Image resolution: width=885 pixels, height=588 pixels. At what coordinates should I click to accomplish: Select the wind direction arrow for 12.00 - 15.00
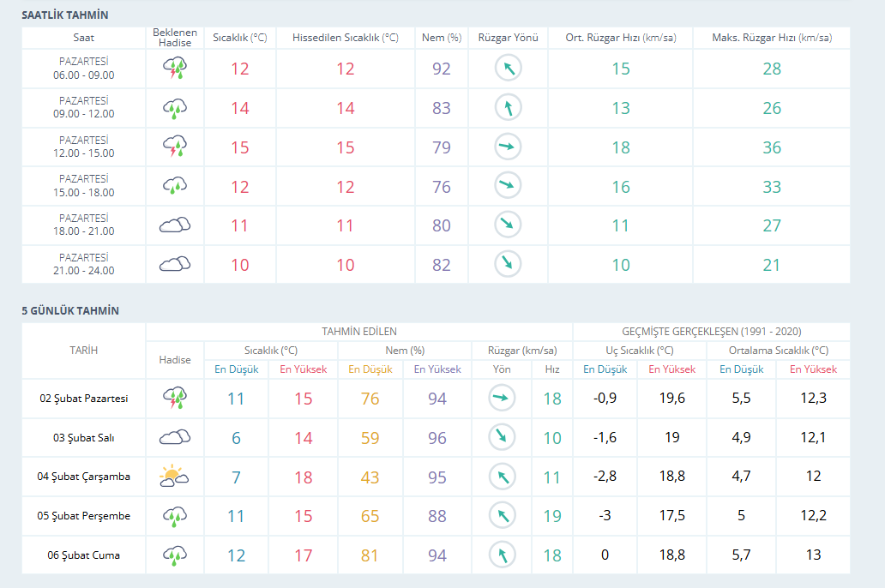(509, 147)
